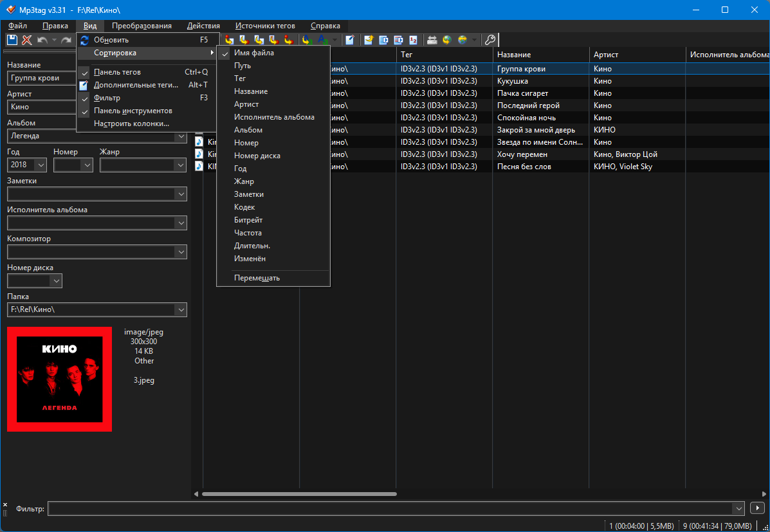Viewport: 770px width, 532px height.
Task: Sort by Кодек in the sort submenu
Action: pos(273,207)
